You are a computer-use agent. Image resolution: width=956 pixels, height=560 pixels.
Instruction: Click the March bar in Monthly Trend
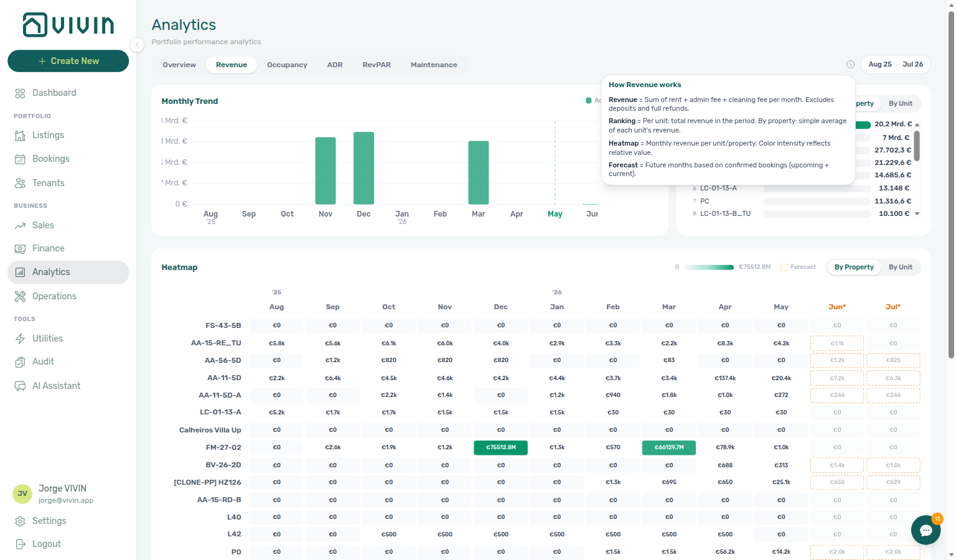click(x=479, y=172)
